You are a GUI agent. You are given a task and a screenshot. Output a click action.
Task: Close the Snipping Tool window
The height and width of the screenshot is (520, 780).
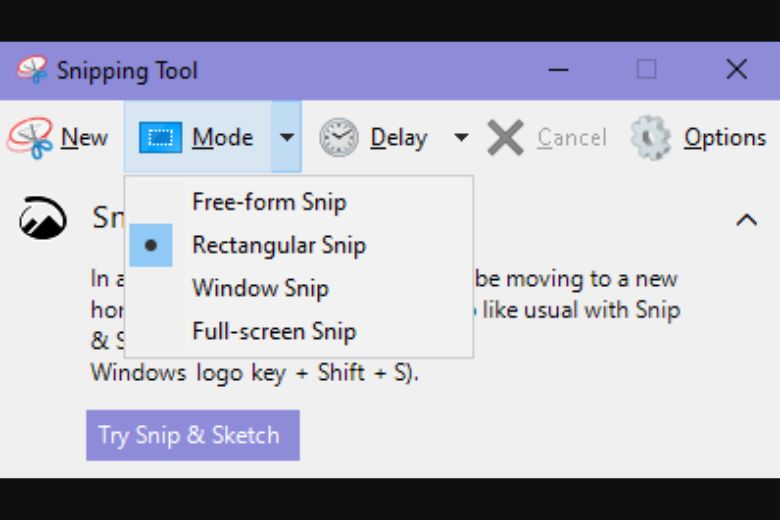736,70
